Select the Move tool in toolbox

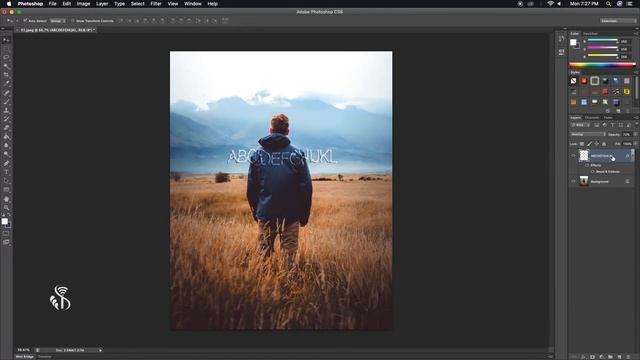[x=6, y=40]
